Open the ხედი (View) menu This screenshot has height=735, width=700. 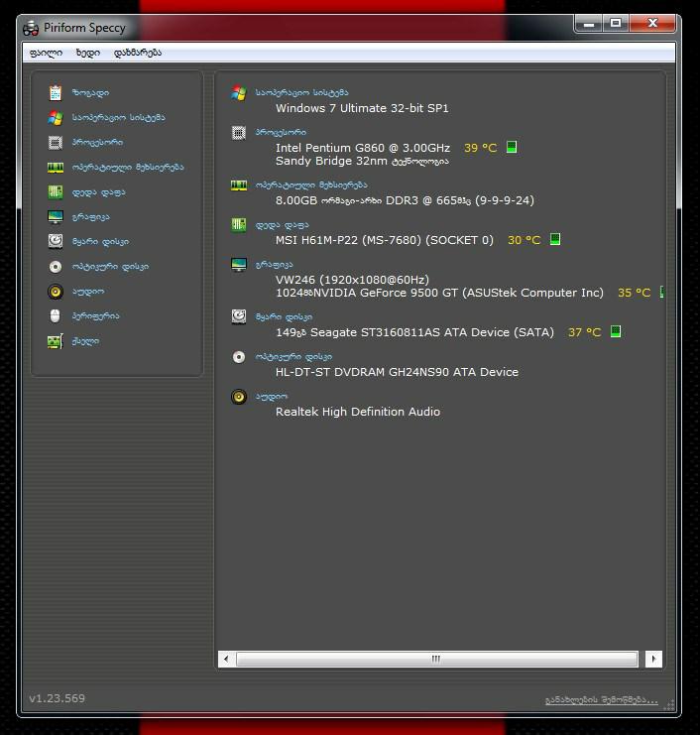[88, 53]
